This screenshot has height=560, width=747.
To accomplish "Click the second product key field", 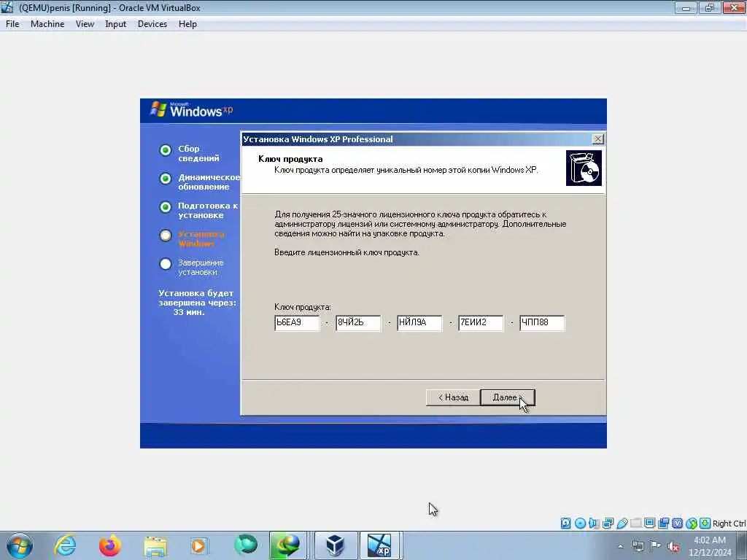I will [x=357, y=323].
